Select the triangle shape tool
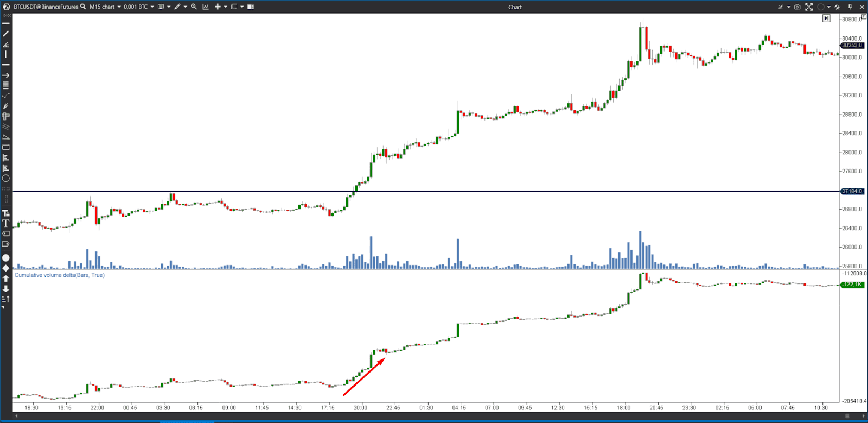The height and width of the screenshot is (423, 868). click(x=6, y=137)
